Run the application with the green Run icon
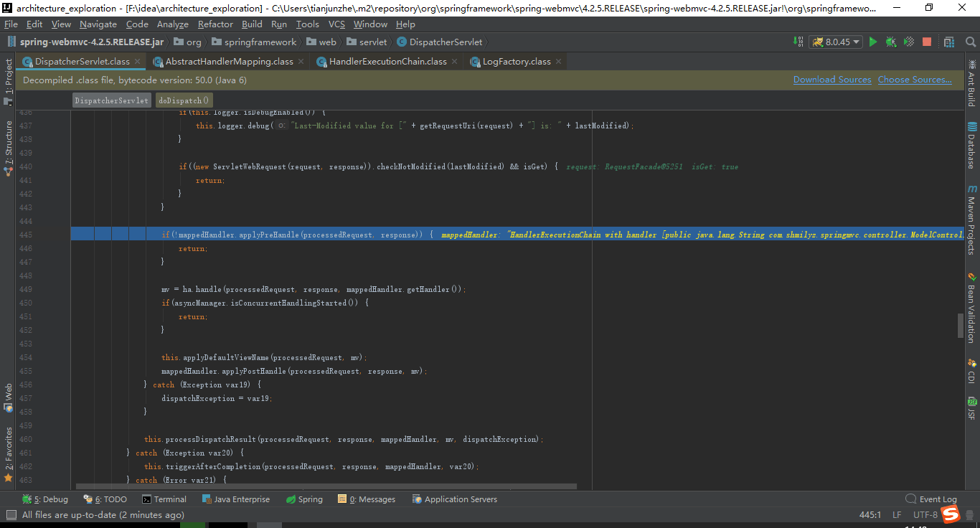Screen dimensions: 980x528 click(872, 42)
